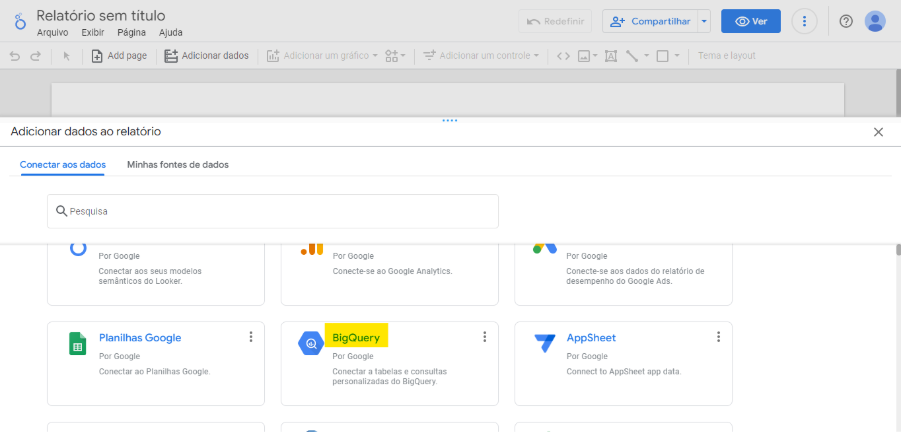Click the report title Relatório sem título
The height and width of the screenshot is (432, 901).
click(x=101, y=16)
